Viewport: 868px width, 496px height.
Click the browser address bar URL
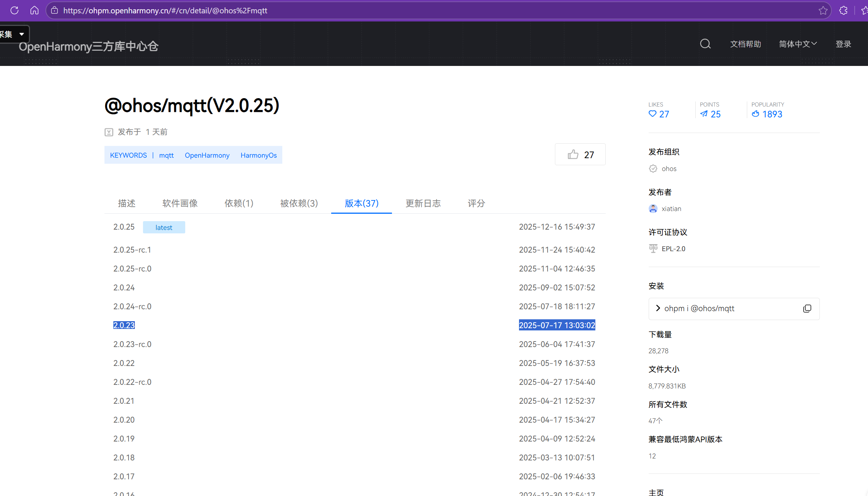pyautogui.click(x=165, y=10)
